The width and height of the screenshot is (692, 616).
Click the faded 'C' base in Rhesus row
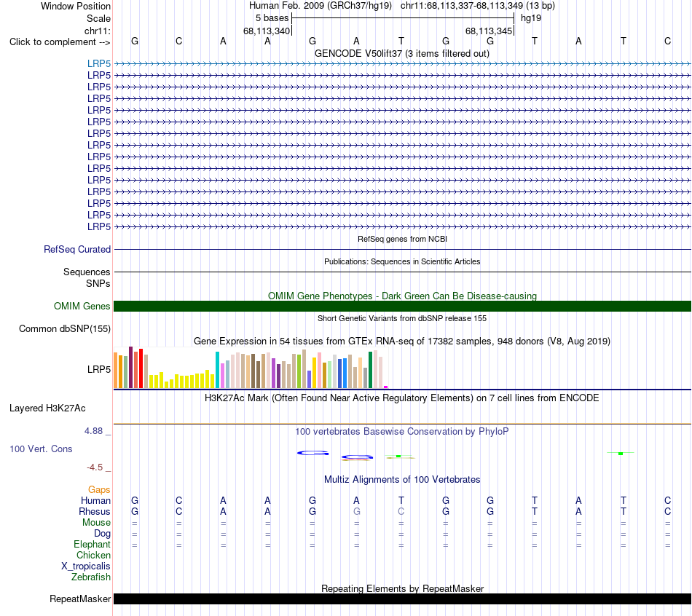tap(401, 511)
